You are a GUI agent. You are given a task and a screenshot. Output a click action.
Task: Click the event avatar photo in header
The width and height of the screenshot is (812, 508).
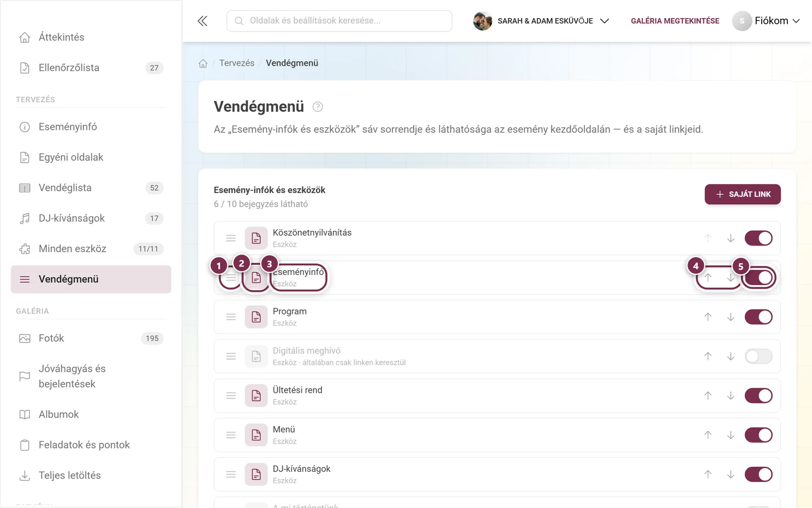click(483, 21)
